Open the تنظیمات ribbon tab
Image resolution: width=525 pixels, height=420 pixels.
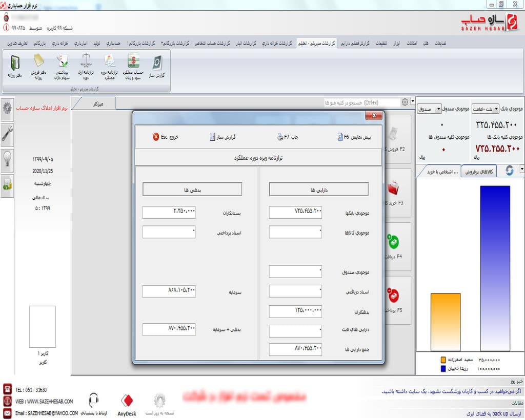click(x=381, y=43)
